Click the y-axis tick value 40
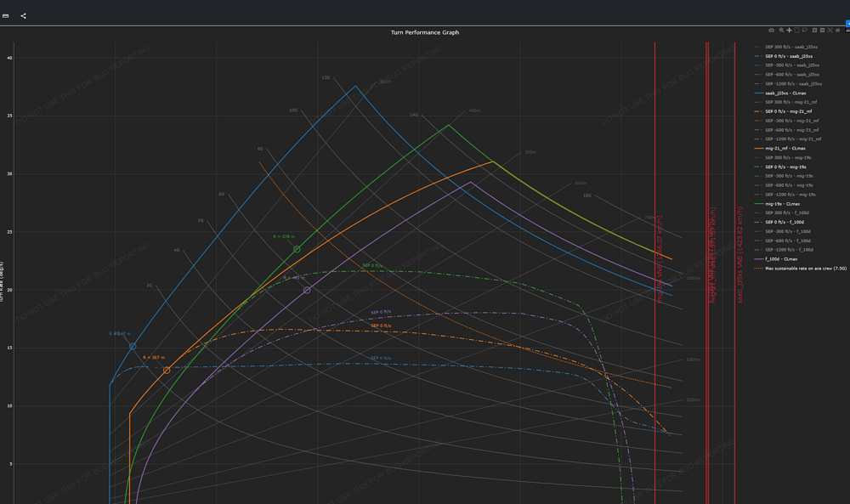 pos(9,58)
